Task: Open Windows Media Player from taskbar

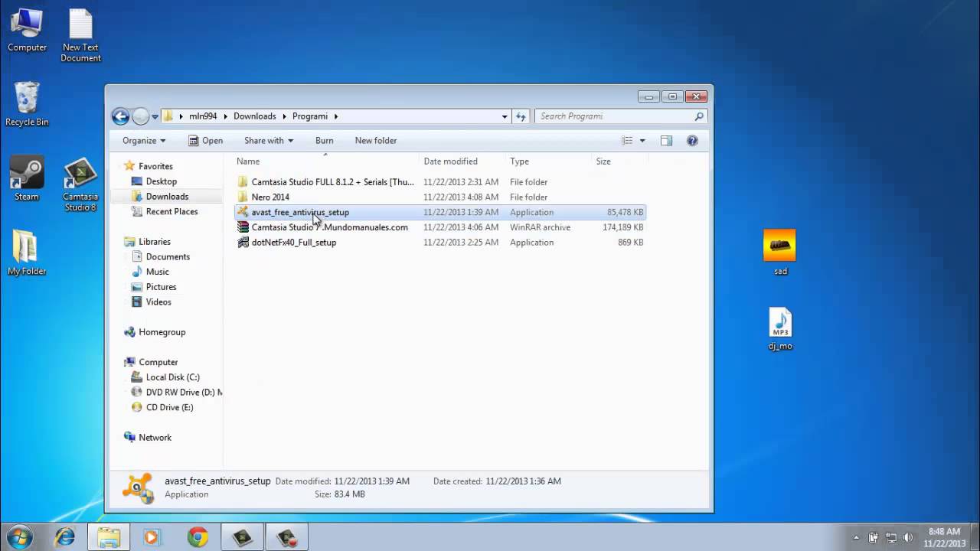Action: pos(151,537)
